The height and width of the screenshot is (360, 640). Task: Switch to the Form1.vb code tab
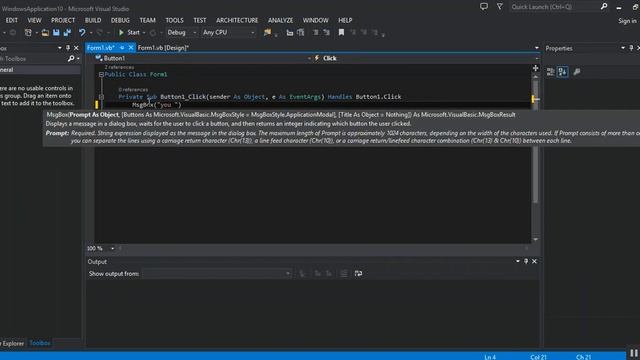[100, 48]
